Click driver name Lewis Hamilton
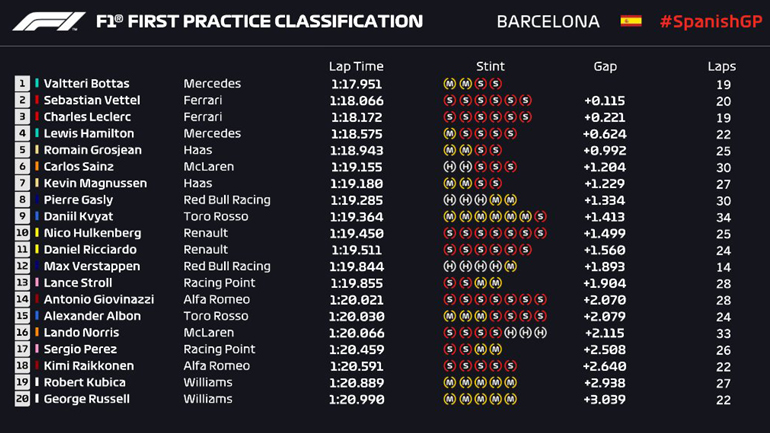 coord(89,134)
